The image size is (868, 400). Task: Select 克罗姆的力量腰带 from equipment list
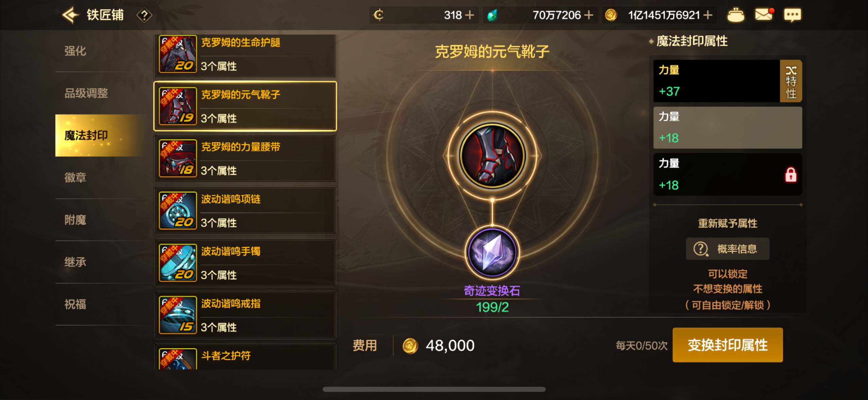[245, 158]
